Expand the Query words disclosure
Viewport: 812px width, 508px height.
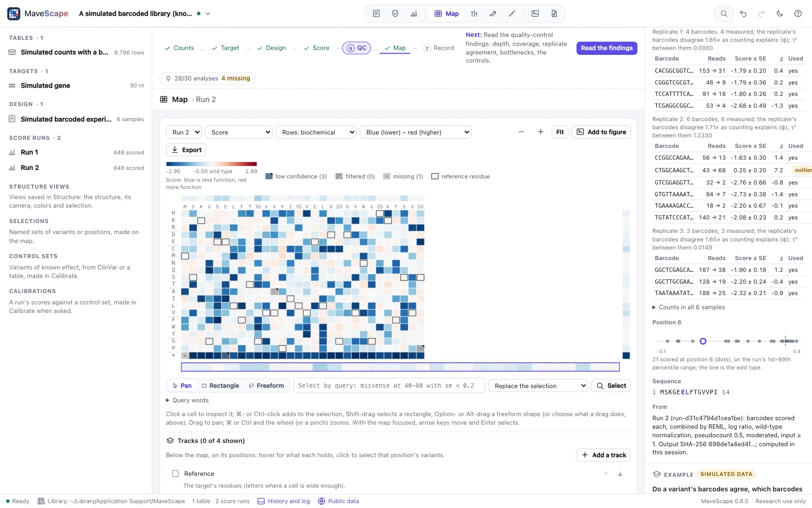[x=188, y=400]
